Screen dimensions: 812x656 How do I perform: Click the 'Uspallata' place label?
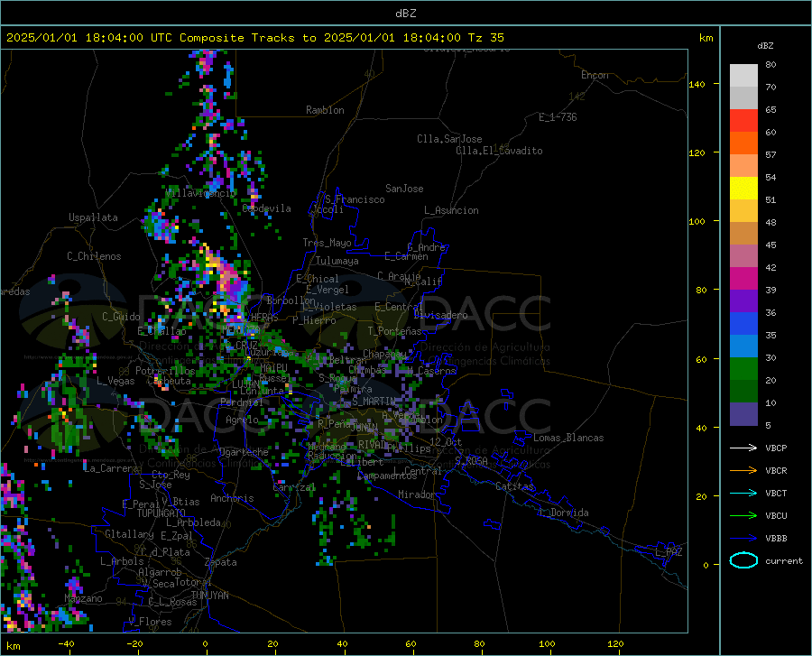pos(93,218)
